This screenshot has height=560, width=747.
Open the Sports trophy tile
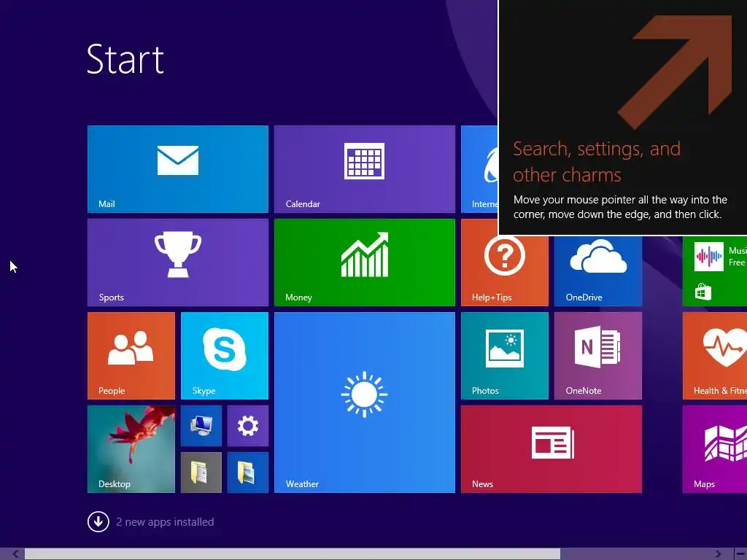(178, 262)
